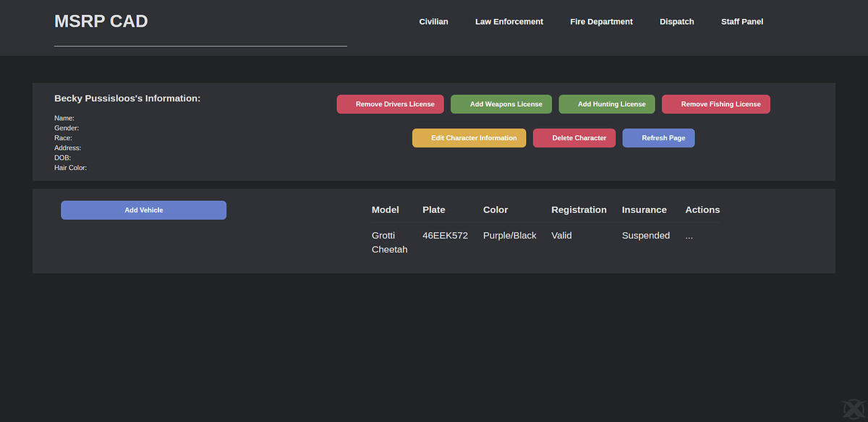Select the Valid registration status

[561, 236]
